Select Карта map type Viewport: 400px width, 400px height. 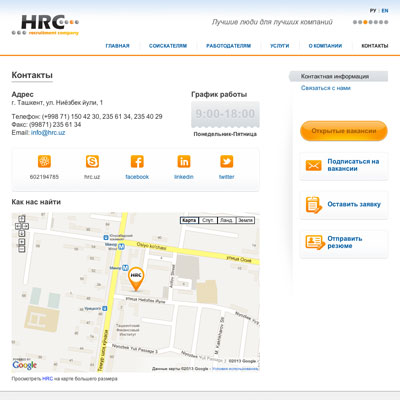click(x=189, y=220)
